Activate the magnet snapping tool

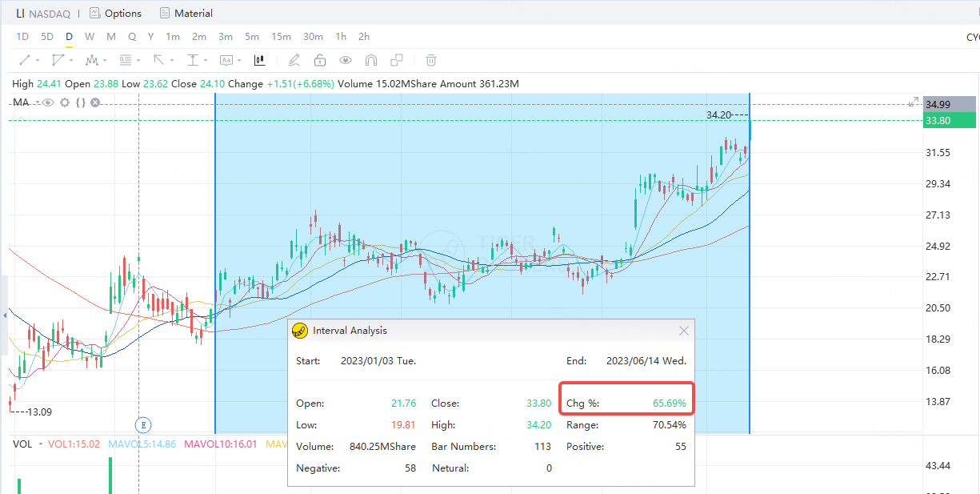(x=370, y=60)
